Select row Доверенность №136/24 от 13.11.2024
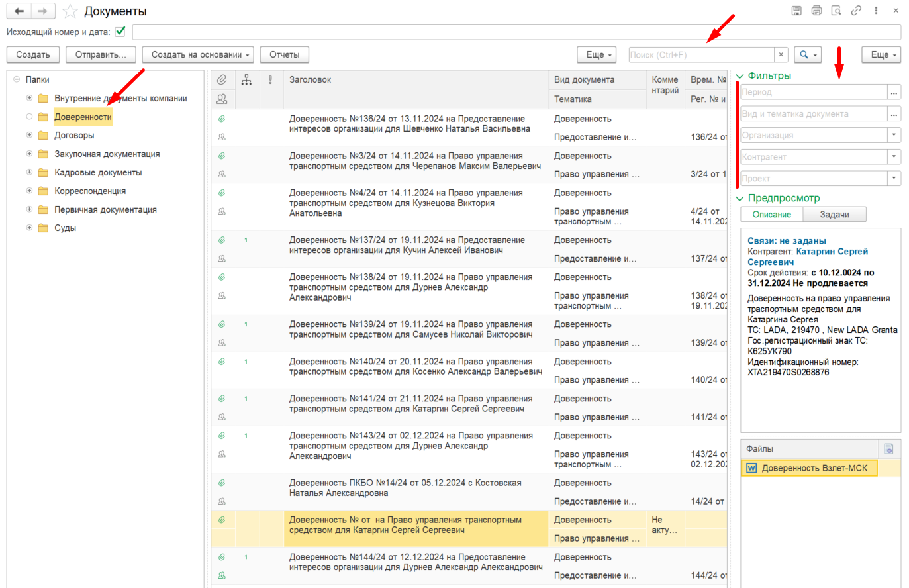 (469, 128)
